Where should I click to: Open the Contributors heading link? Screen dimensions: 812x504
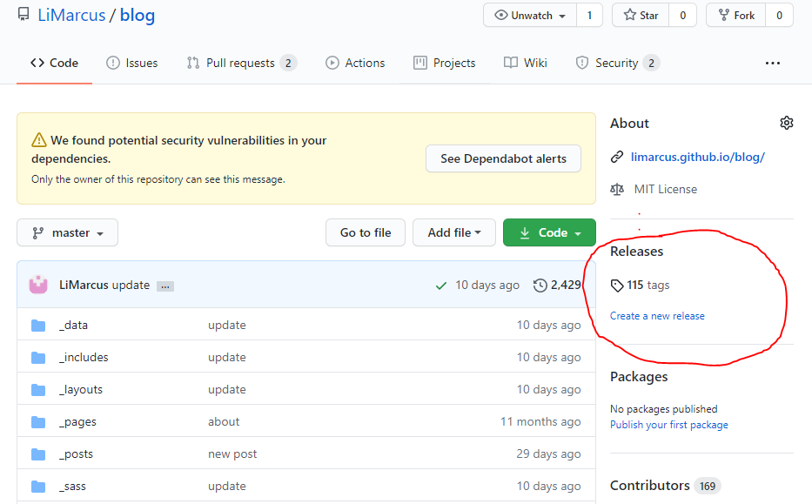(650, 486)
